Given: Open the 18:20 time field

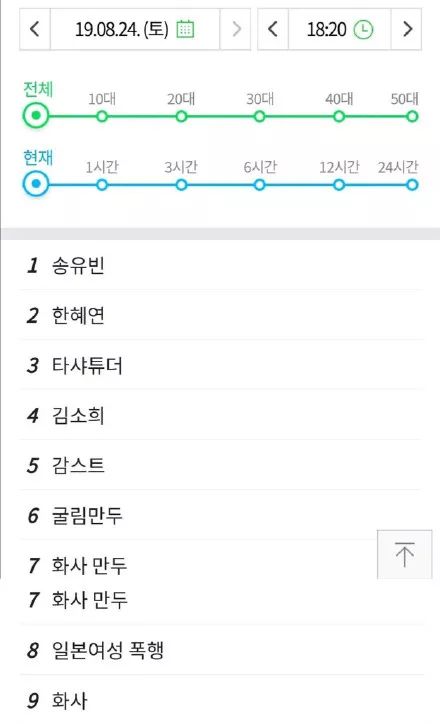Looking at the screenshot, I should 340,29.
